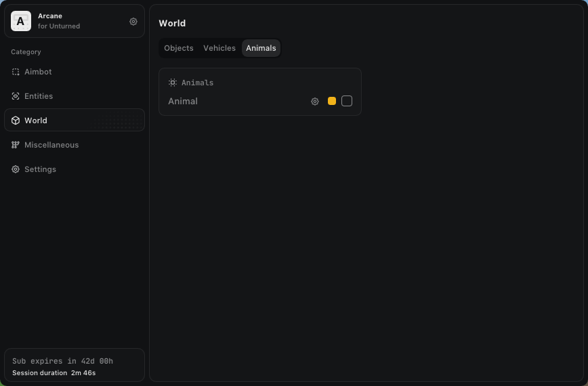Click the "Sub expires in 42d 00h" text

pyautogui.click(x=62, y=361)
